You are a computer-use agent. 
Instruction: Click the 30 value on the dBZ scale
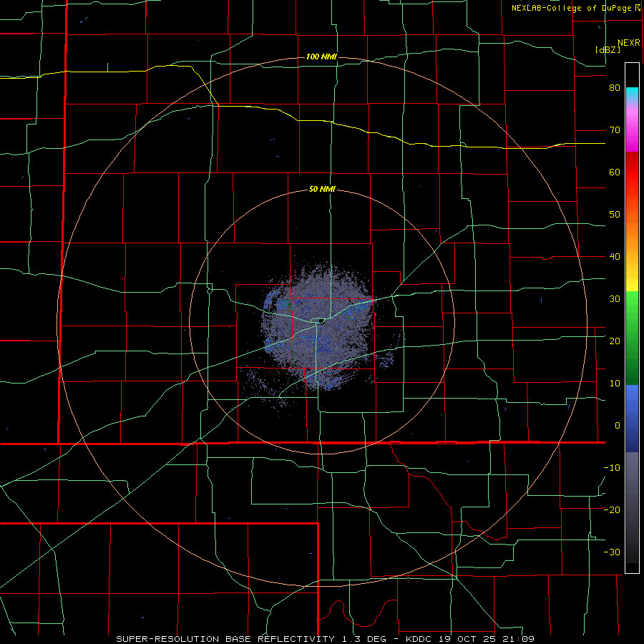(x=615, y=299)
